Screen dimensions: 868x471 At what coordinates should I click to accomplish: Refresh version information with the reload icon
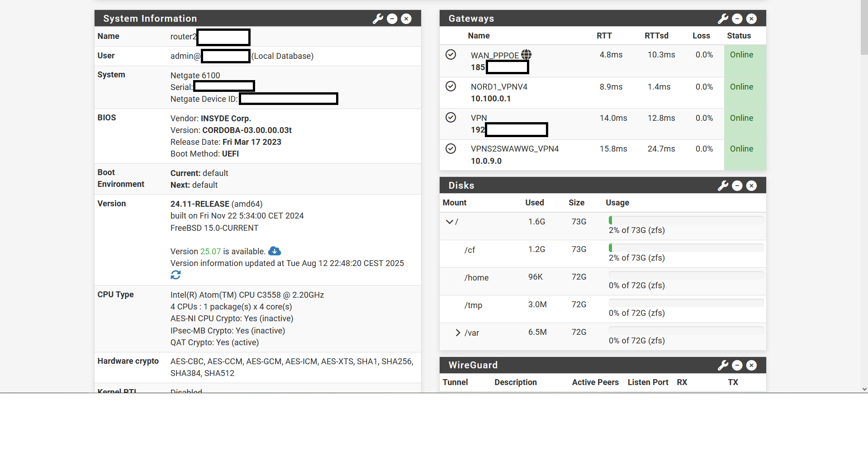175,275
